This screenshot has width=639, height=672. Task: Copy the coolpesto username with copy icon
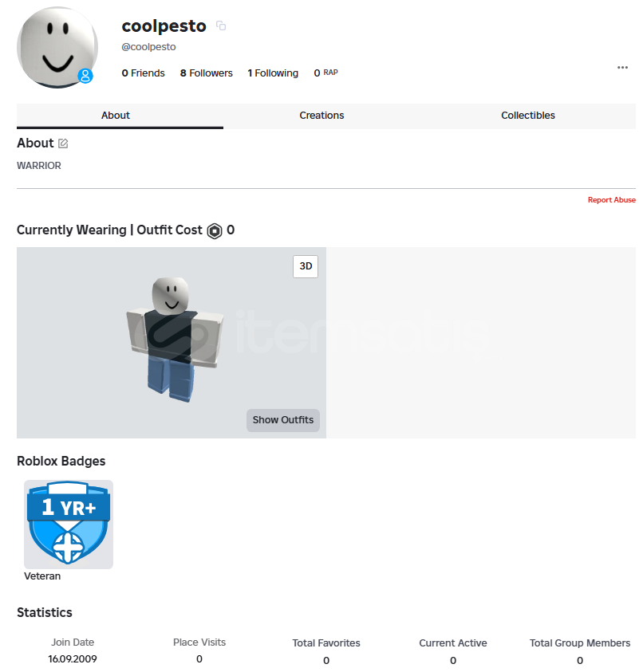(221, 26)
